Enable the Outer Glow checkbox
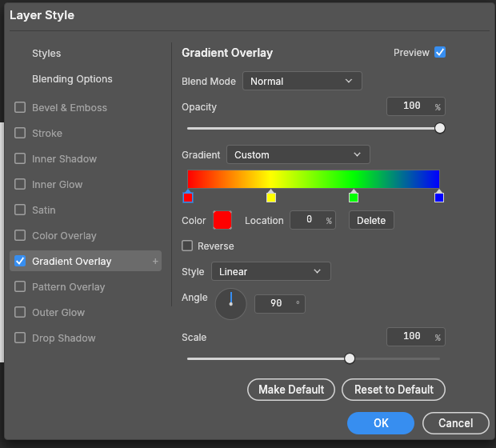The image size is (496, 448). (20, 312)
